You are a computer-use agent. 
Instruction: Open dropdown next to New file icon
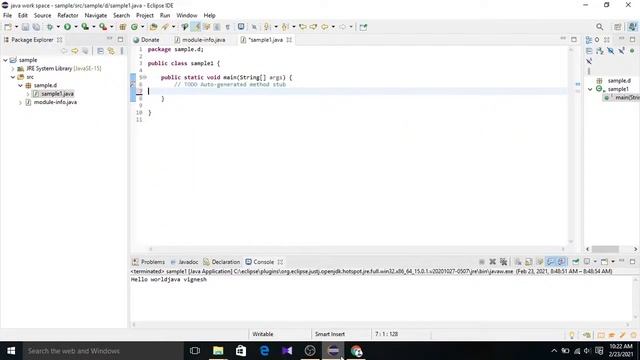(x=16, y=27)
